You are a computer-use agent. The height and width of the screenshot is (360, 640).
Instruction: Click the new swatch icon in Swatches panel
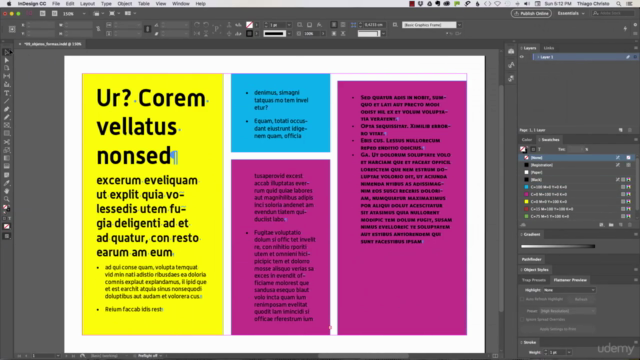coord(621,225)
